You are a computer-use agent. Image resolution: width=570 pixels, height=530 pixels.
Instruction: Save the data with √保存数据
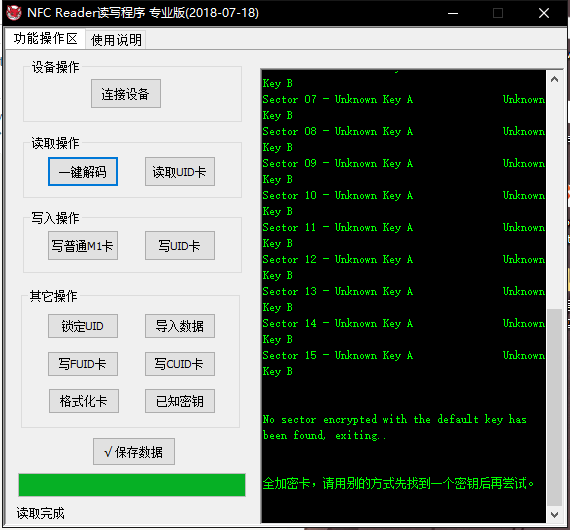[134, 451]
